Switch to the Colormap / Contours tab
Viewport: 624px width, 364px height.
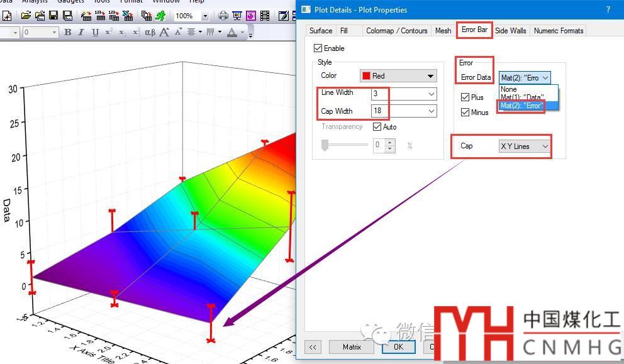click(x=396, y=30)
